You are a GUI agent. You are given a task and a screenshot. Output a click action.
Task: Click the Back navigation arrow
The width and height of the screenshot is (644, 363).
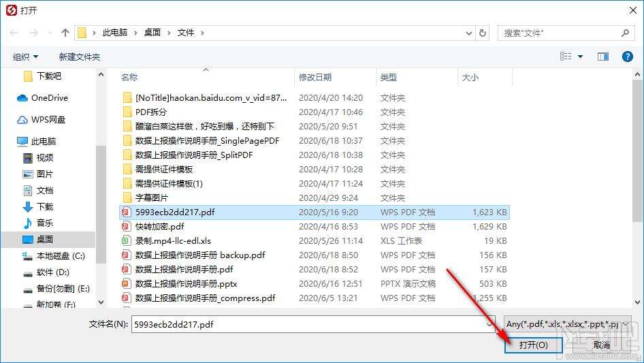click(14, 33)
